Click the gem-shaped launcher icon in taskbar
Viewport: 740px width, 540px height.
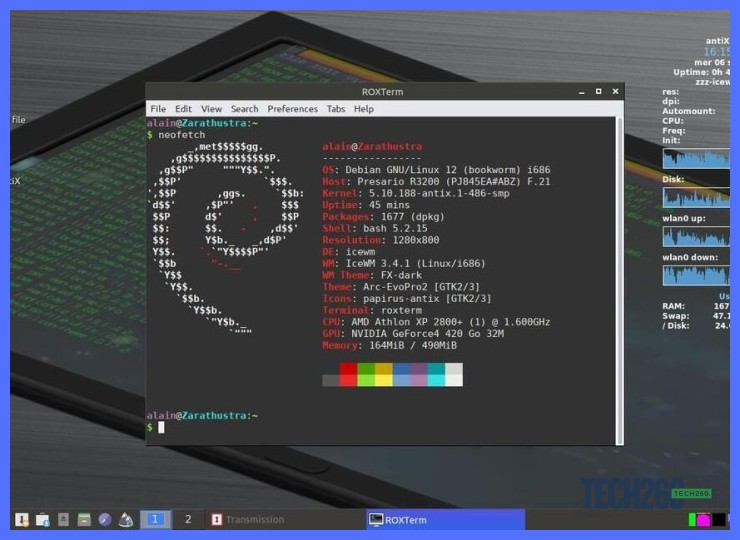point(126,520)
